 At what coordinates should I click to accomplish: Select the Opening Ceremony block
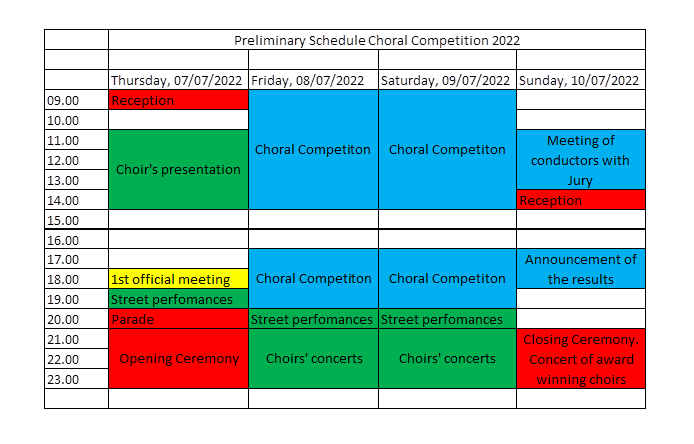tap(178, 358)
